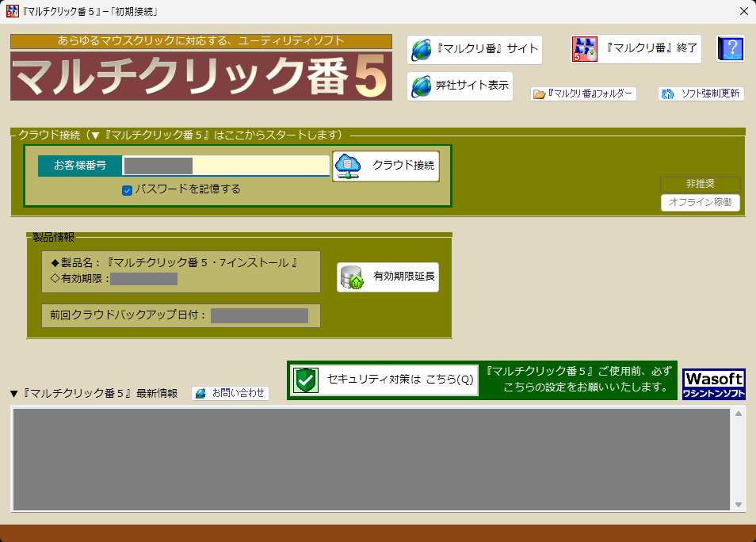
Task: Click the お客様番号 label
Action: [x=80, y=166]
